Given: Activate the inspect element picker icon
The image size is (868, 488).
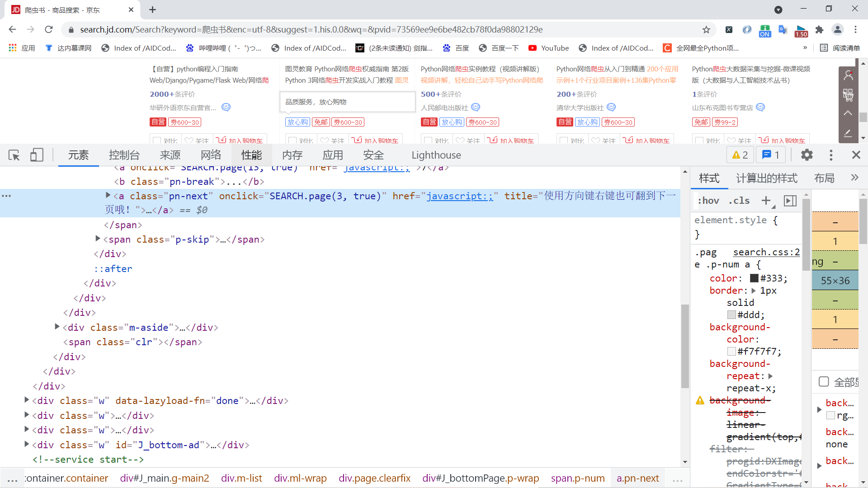Looking at the screenshot, I should pos(14,155).
